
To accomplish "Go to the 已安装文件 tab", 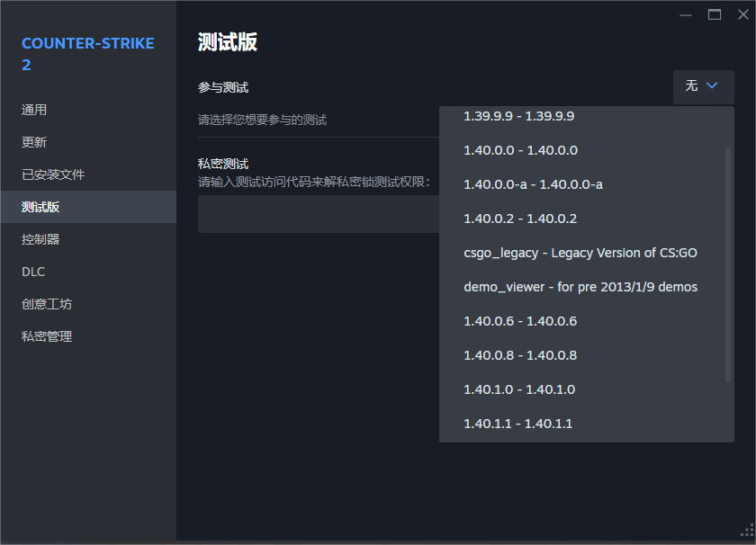I will 53,174.
